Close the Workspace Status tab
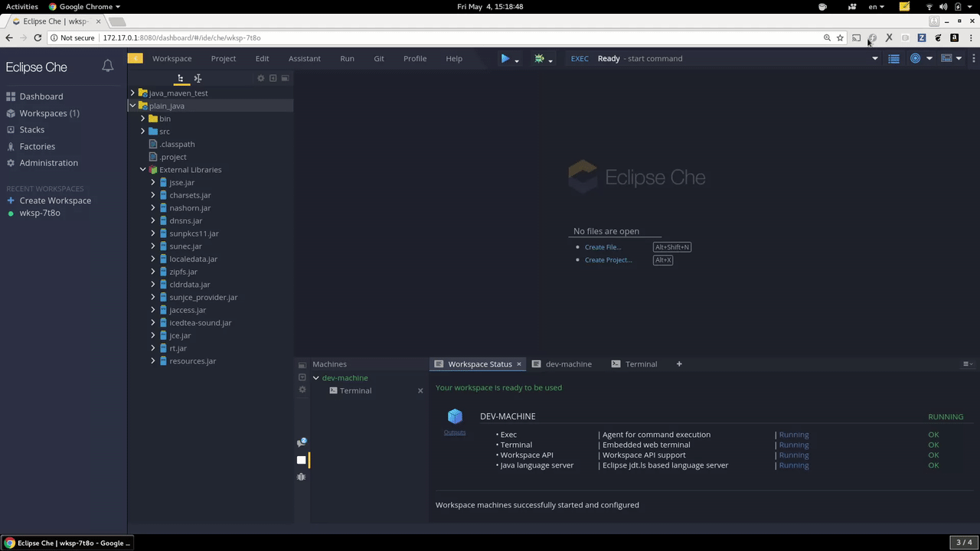The width and height of the screenshot is (980, 551). pos(519,364)
